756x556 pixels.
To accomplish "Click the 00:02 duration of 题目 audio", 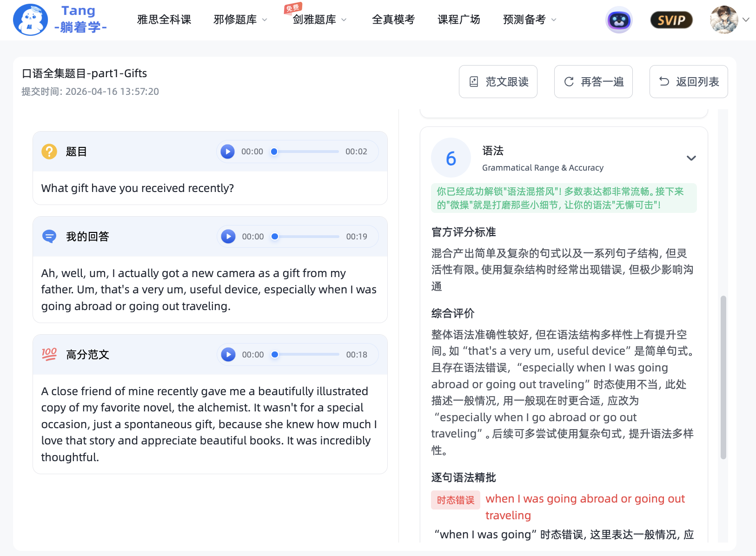I will [x=356, y=152].
